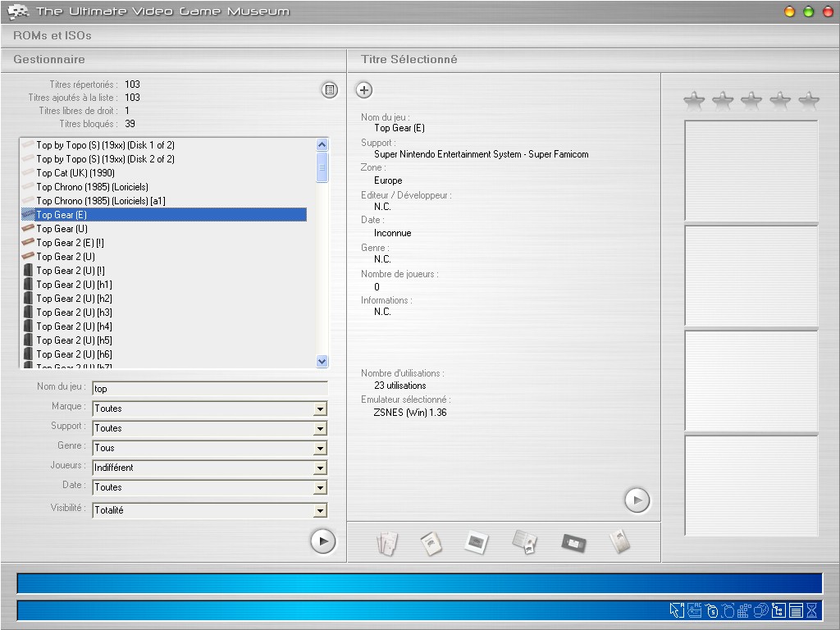Click the Nom du jeu search field
The height and width of the screenshot is (630, 840).
210,389
